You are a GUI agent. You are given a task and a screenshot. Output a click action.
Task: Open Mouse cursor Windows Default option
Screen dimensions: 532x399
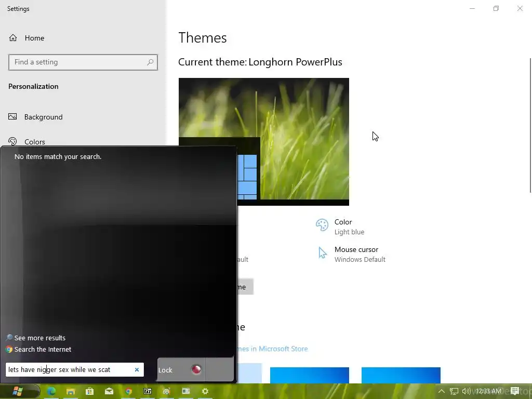coord(351,254)
